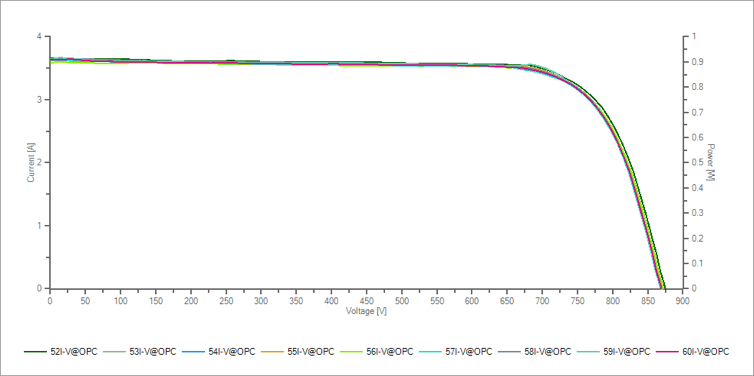Viewport: 754px width, 376px height.
Task: Click the dark green 52I-V legend line swatch
Action: coord(35,352)
